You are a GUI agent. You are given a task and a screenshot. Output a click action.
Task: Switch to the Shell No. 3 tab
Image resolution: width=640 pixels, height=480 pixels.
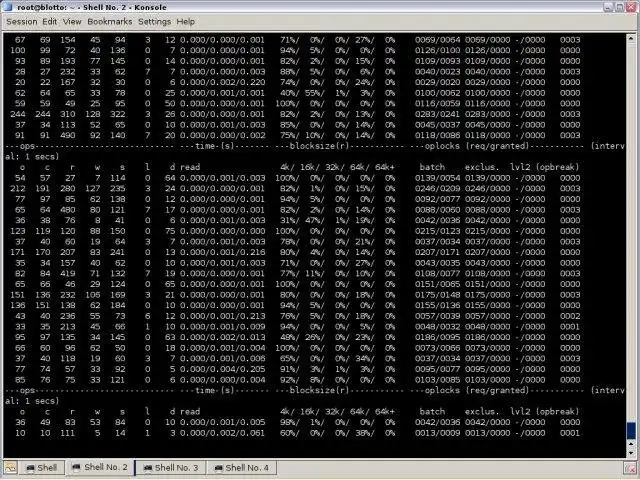[171, 468]
